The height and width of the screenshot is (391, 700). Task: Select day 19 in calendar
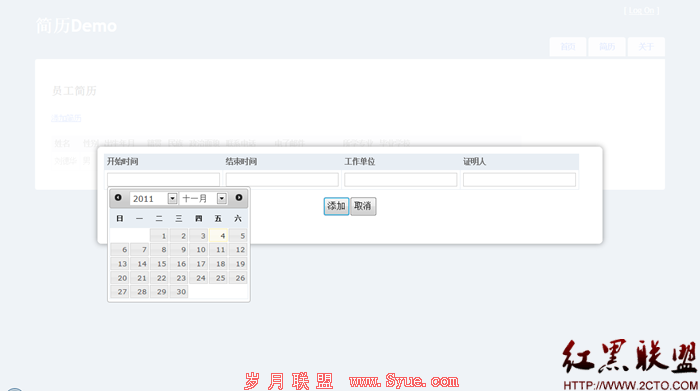(238, 264)
